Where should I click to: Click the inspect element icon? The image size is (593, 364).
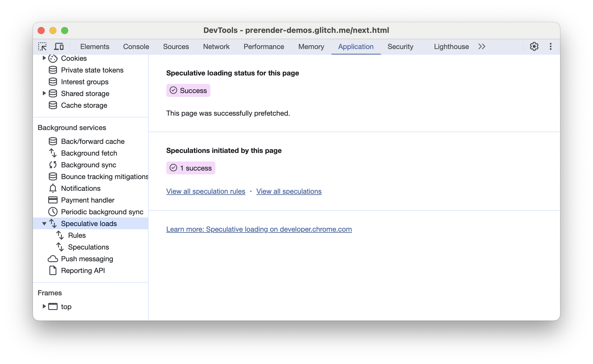(x=42, y=47)
